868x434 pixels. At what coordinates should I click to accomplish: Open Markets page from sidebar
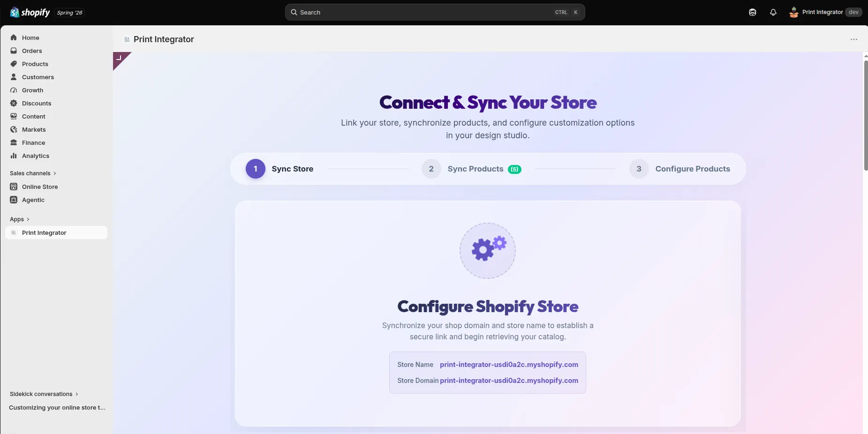tap(56, 129)
